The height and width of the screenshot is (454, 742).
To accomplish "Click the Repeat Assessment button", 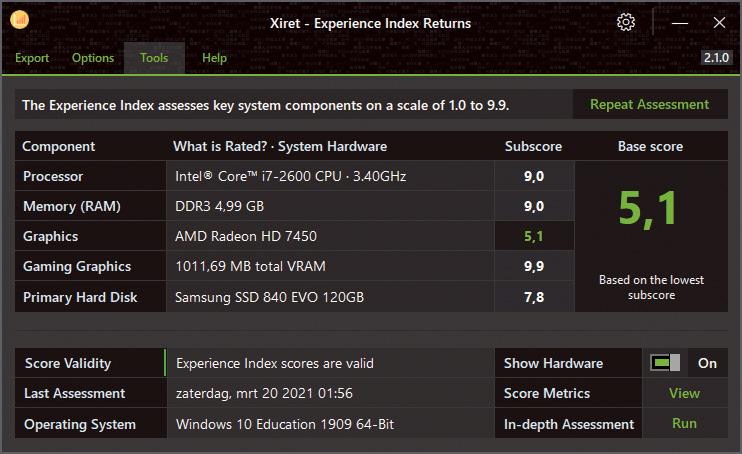I will point(650,104).
